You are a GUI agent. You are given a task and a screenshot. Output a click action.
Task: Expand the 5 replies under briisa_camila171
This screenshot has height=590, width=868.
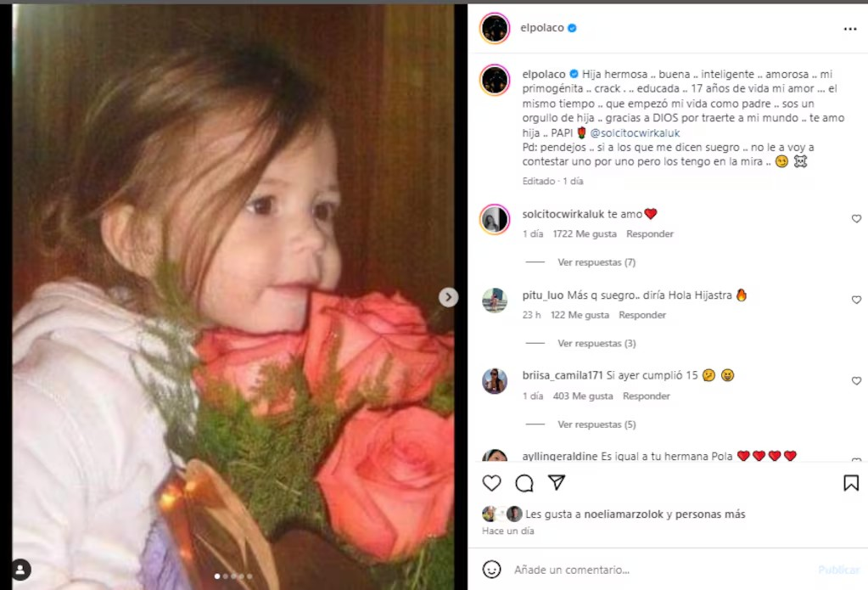596,424
